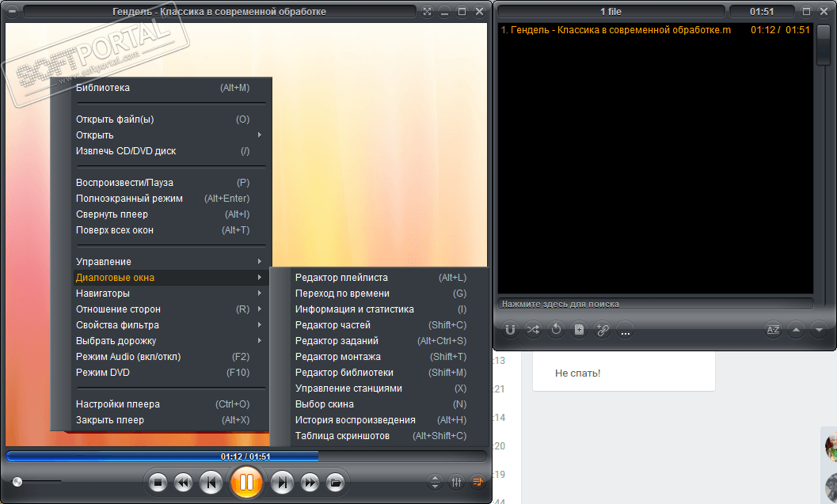This screenshot has height=504, width=837.
Task: Open Редактор частей
Action: [381, 325]
